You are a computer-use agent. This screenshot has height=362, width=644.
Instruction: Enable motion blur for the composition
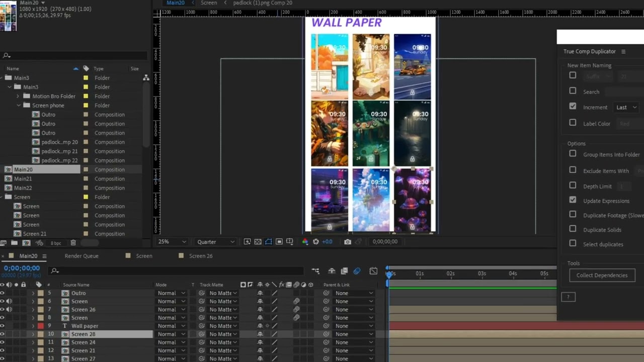[x=357, y=271]
